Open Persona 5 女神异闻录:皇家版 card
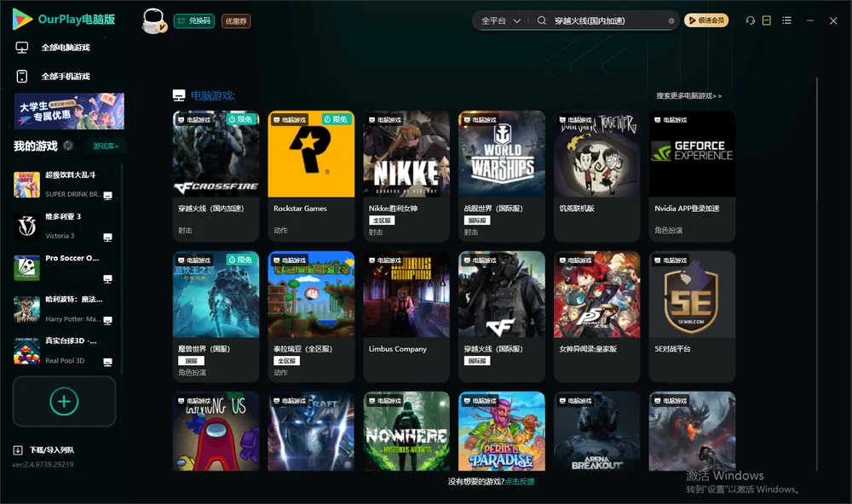This screenshot has width=852, height=504. (x=596, y=317)
